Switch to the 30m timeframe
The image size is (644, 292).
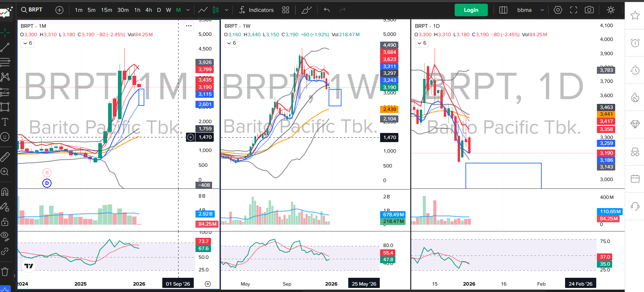(123, 10)
